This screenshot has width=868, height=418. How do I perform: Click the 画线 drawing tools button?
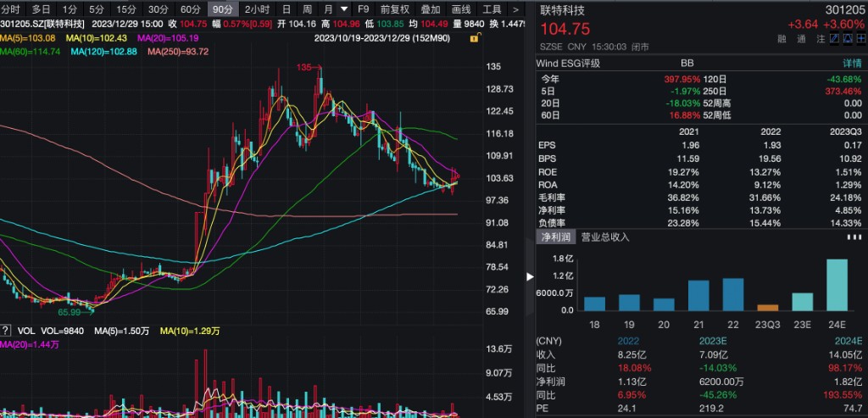click(x=460, y=8)
